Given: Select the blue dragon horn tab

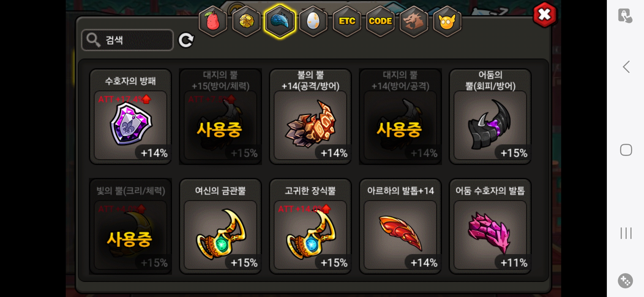Looking at the screenshot, I should [280, 21].
